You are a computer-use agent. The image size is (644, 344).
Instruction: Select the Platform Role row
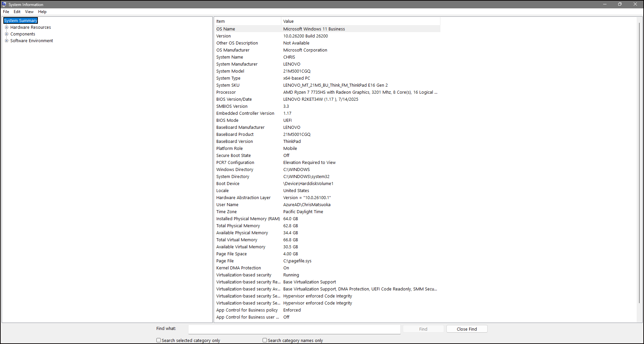(327, 149)
